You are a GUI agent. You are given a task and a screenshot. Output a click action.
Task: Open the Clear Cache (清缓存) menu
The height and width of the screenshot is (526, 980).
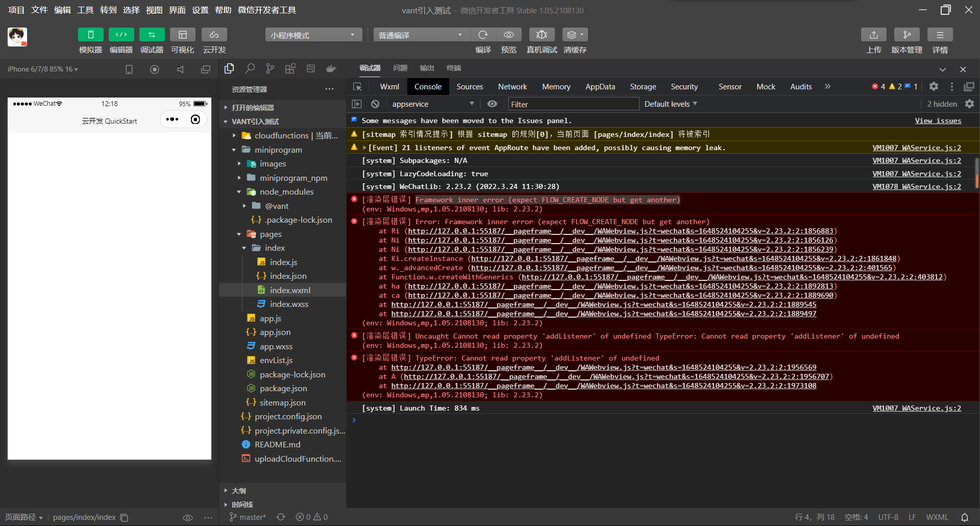575,35
